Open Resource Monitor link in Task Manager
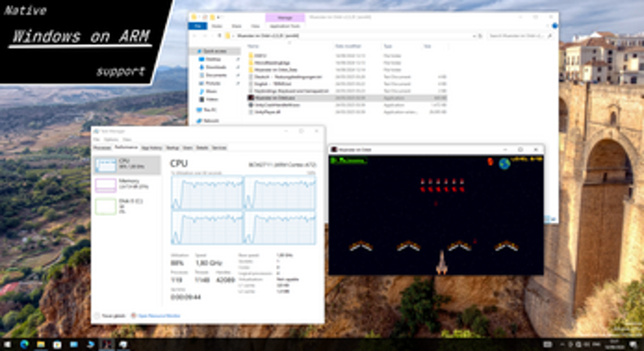The image size is (644, 351). point(156,316)
